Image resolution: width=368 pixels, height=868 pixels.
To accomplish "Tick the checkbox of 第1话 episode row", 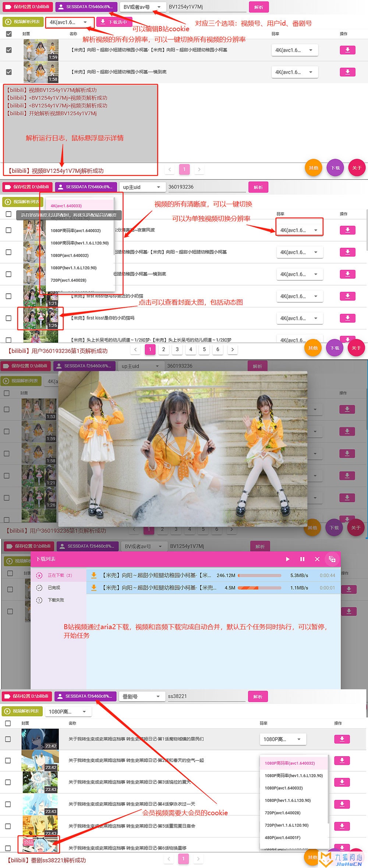I will [x=8, y=739].
